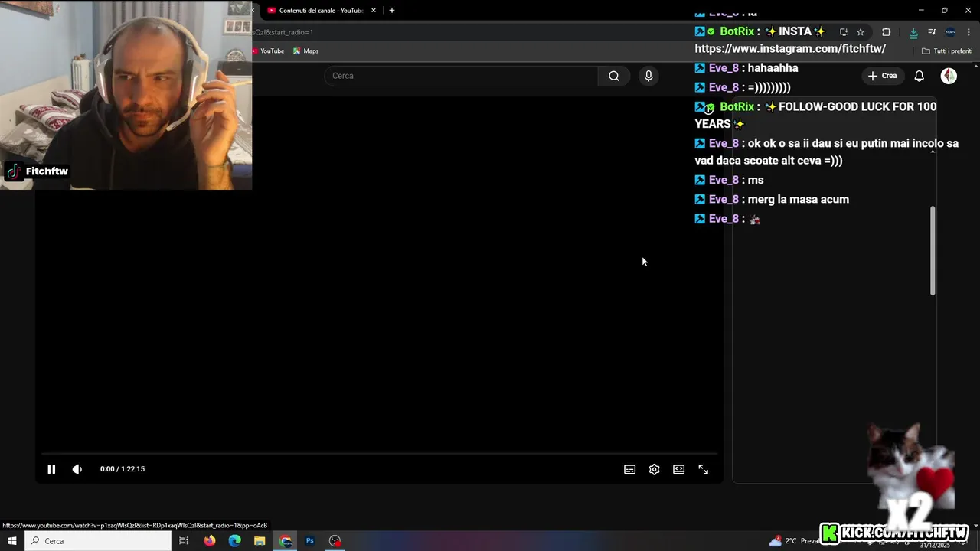Open the Crea create menu
Screen dimensions: 980x551
882,76
